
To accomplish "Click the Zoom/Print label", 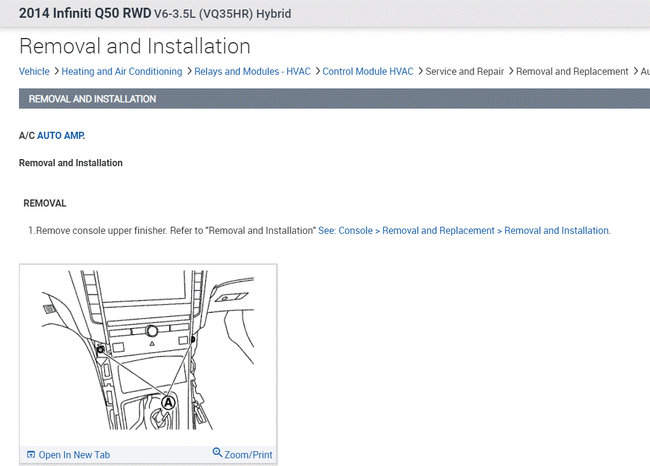I will 248,455.
